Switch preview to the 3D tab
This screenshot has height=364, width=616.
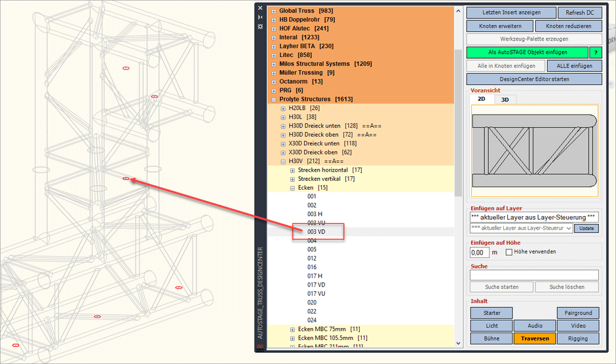(x=505, y=100)
